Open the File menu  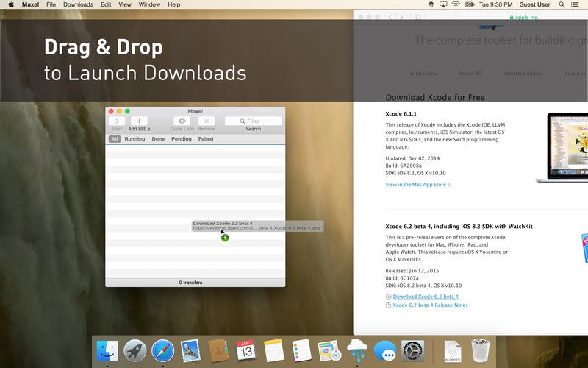pos(51,4)
